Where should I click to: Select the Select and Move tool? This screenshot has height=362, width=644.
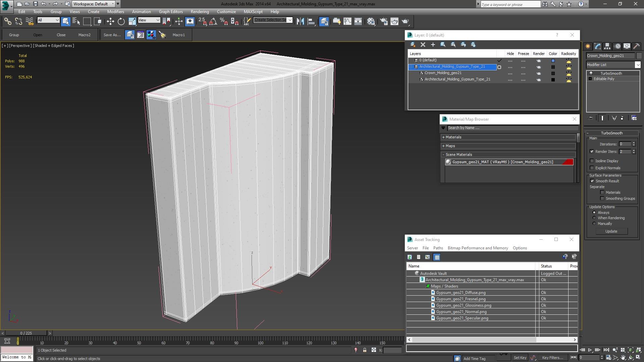pos(110,21)
